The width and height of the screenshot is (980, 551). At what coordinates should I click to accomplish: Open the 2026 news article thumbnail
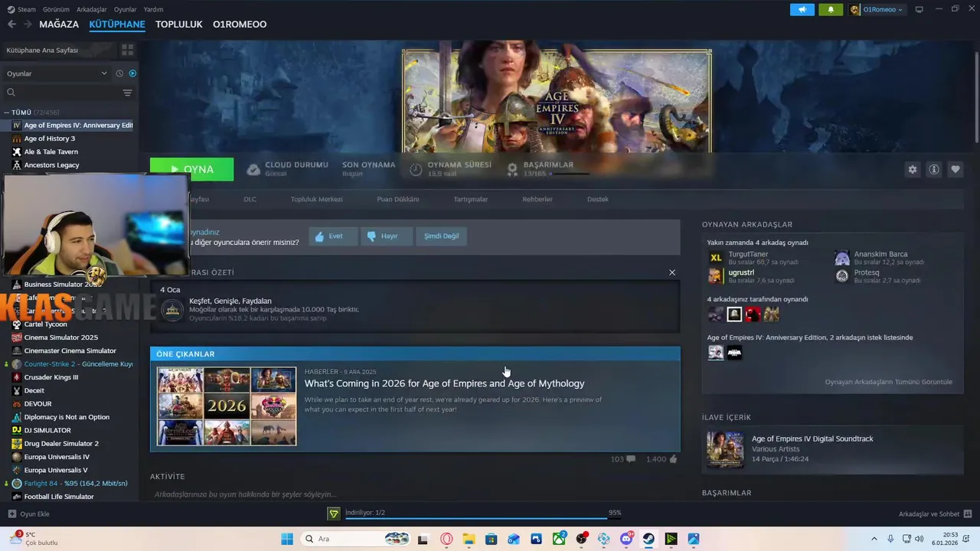[x=227, y=406]
